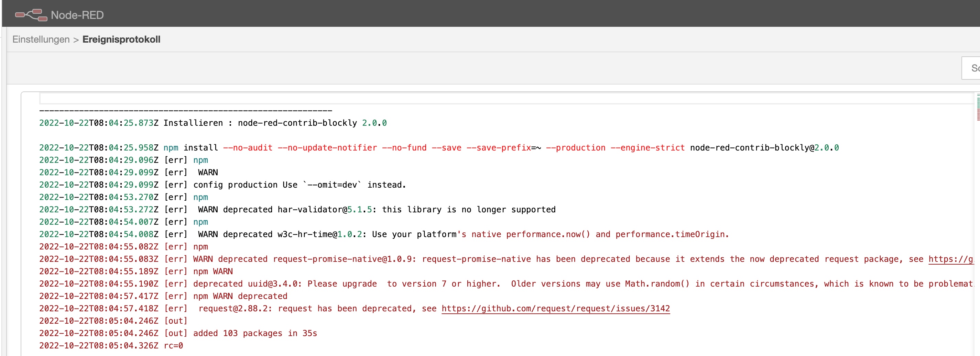Screen dimensions: 980x356
Task: Open the Einstellungen breadcrumb link
Action: coord(41,39)
